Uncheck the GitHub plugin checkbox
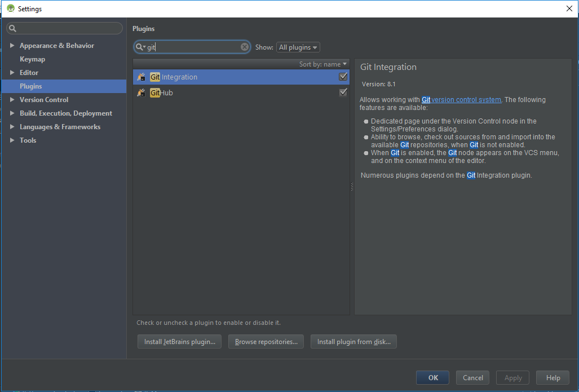This screenshot has width=579, height=392. click(343, 93)
